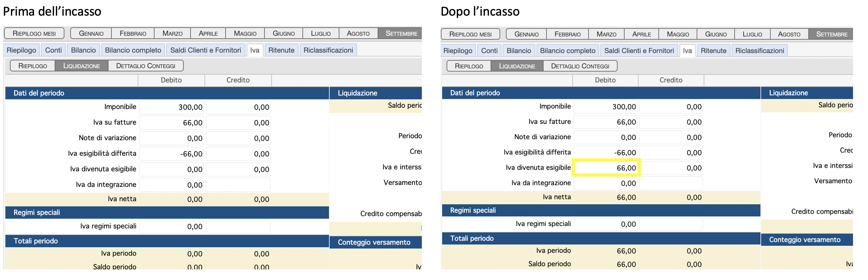Select Iva netta 66,00 value in the Dopo l'incasso panel
The image size is (868, 280).
[x=626, y=198]
